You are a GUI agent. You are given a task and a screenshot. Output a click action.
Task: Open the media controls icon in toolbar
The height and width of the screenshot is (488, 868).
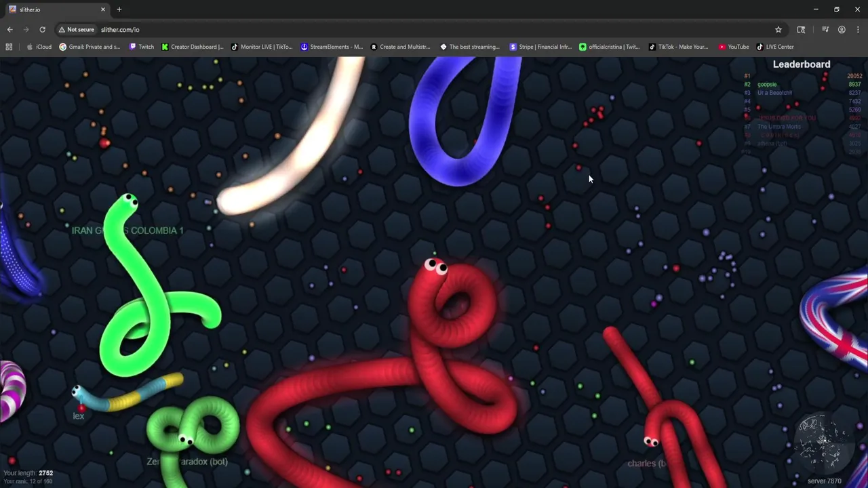825,30
